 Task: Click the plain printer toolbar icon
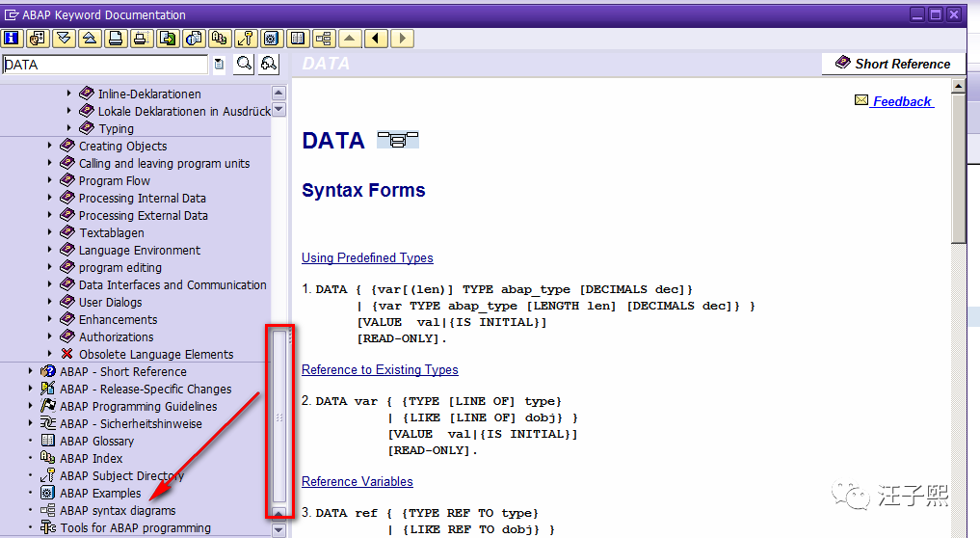coord(116,39)
